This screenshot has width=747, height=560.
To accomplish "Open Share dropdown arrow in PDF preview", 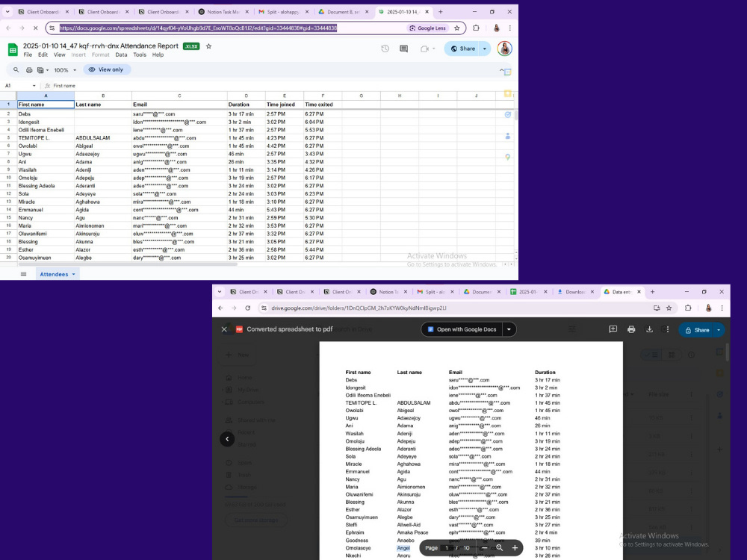I will [x=719, y=329].
